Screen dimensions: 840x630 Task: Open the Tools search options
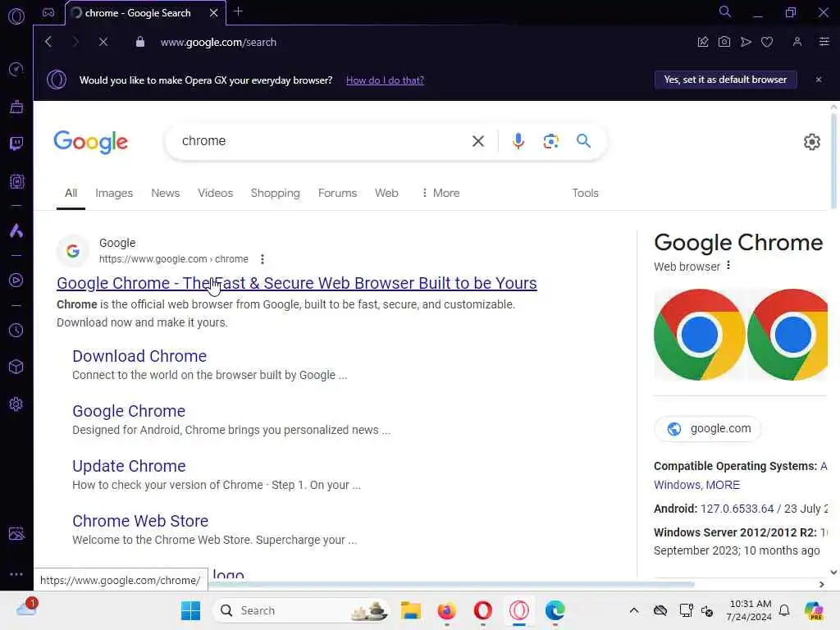(585, 193)
